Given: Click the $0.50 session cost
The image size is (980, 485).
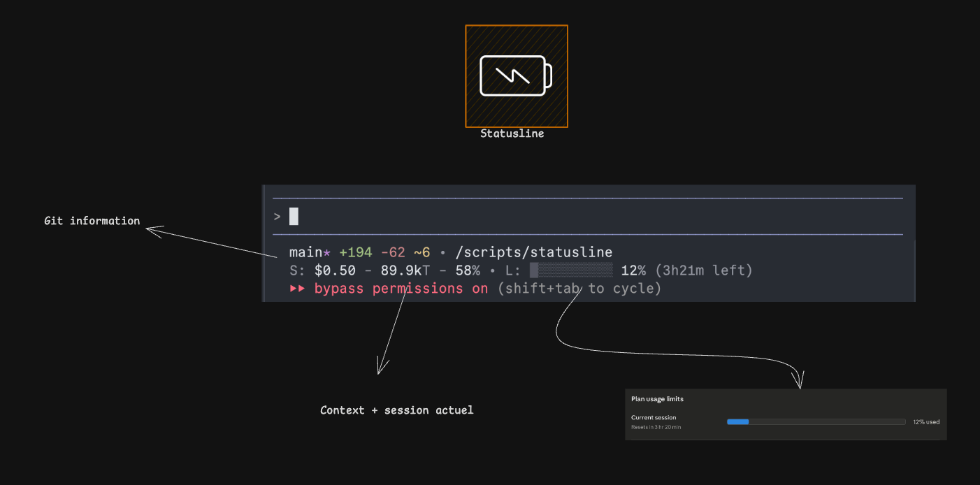Looking at the screenshot, I should click(335, 270).
